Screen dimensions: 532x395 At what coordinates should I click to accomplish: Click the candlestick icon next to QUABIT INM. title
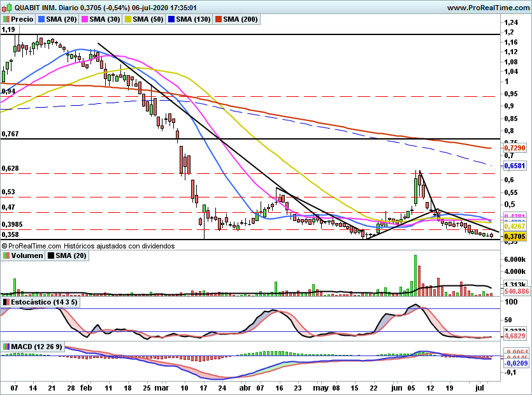click(x=7, y=7)
